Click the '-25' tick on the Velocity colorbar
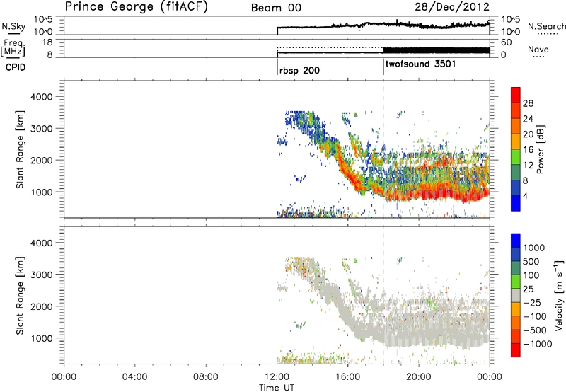This screenshot has height=392, width=566. (531, 302)
